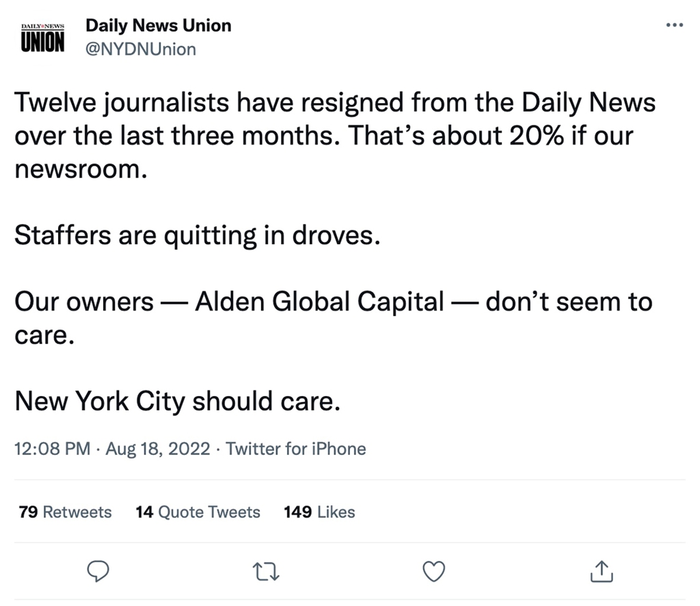View the 149 Likes list
700x606 pixels.
[x=319, y=512]
